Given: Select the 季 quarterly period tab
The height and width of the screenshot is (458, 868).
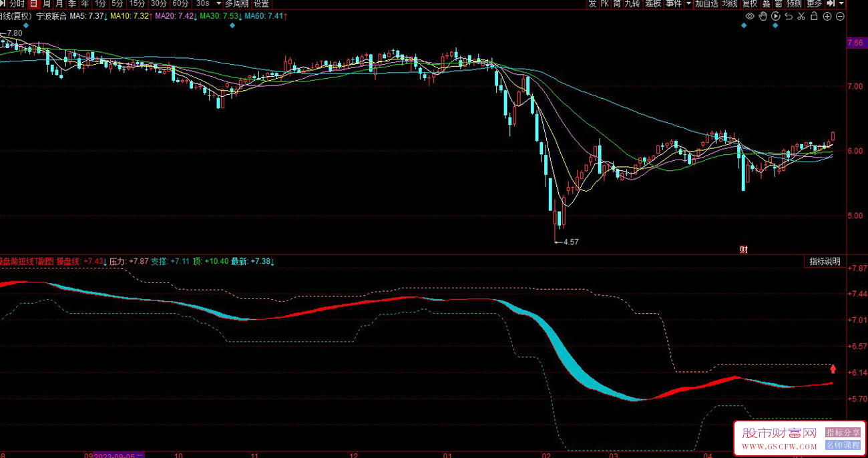Looking at the screenshot, I should [x=72, y=3].
